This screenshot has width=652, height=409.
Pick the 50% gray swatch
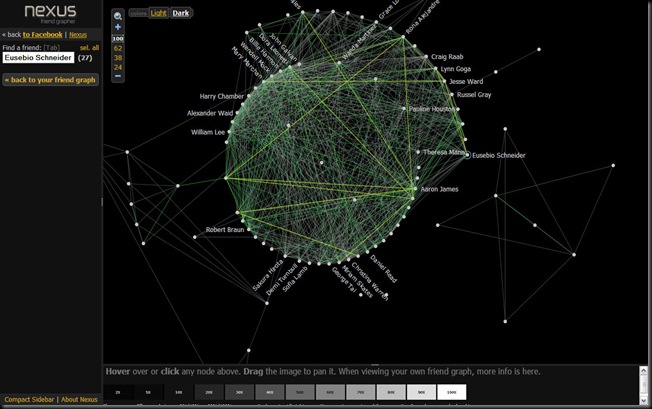point(300,392)
